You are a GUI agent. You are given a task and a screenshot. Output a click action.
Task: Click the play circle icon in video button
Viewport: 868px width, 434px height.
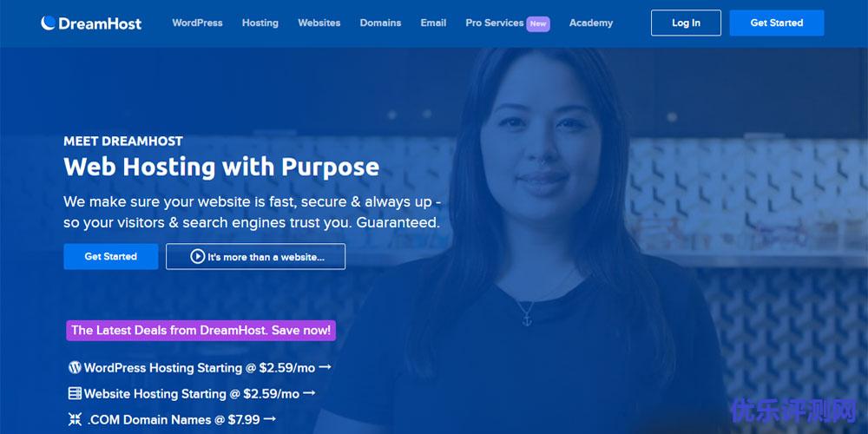click(198, 256)
